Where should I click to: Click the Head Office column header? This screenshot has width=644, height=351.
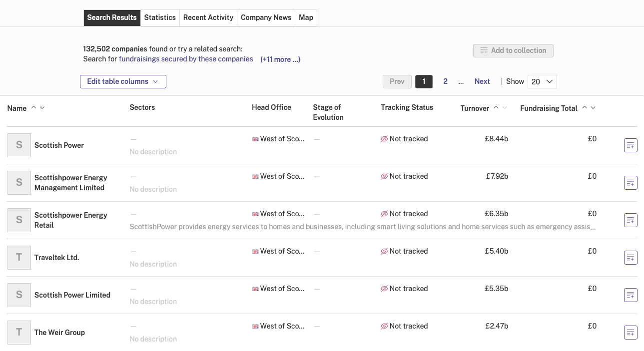(x=271, y=107)
